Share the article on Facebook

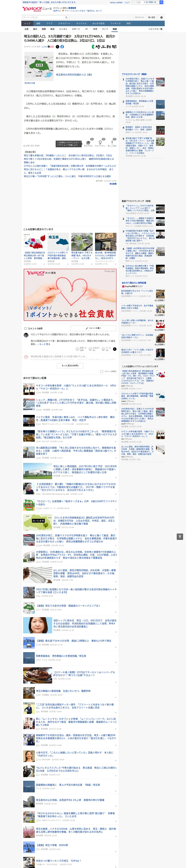(x=62, y=47)
